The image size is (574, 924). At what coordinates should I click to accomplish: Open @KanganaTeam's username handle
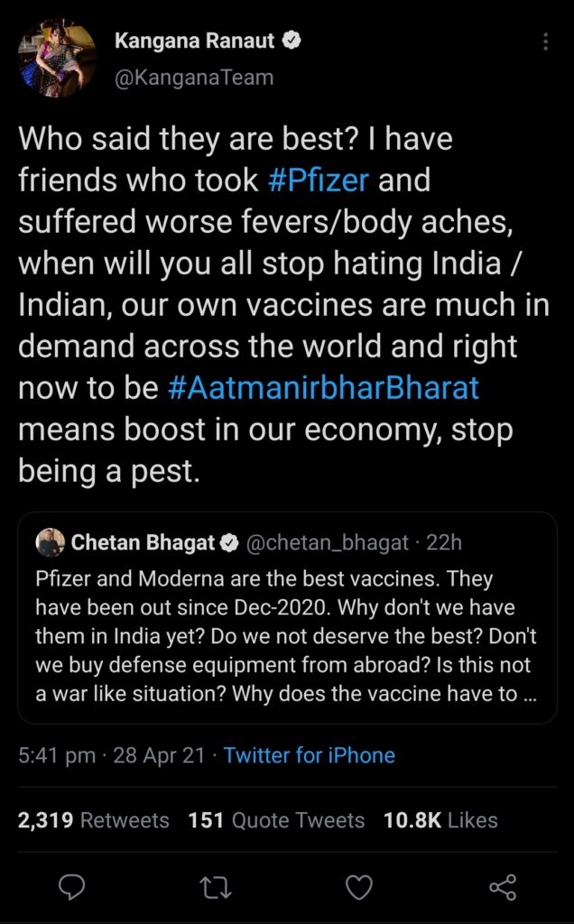click(196, 78)
